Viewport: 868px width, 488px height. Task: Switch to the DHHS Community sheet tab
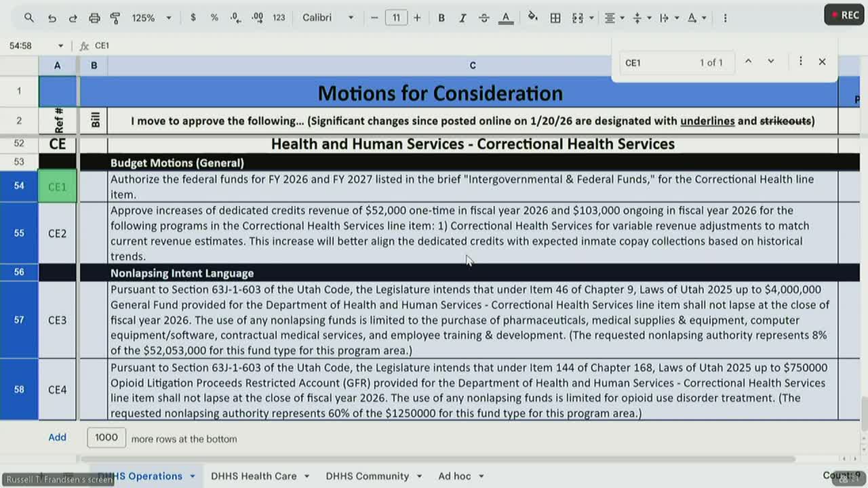[368, 476]
